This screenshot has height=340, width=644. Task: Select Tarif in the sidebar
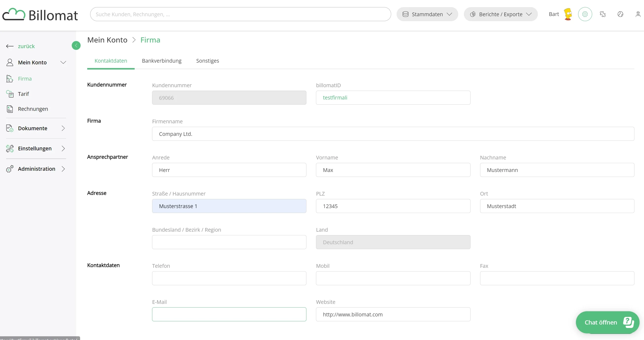[23, 94]
